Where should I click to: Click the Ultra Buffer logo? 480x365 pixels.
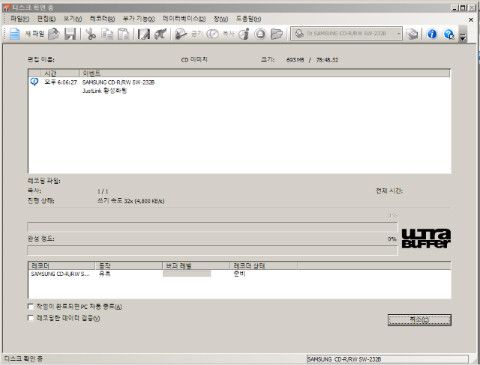[426, 238]
